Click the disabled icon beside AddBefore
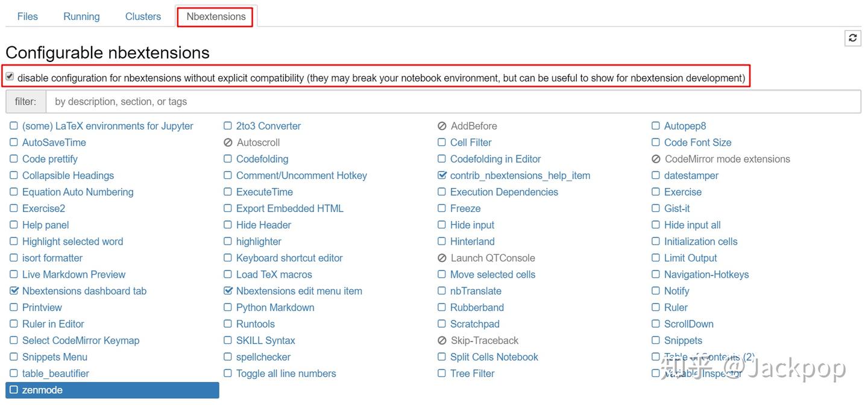This screenshot has height=406, width=868. click(442, 126)
